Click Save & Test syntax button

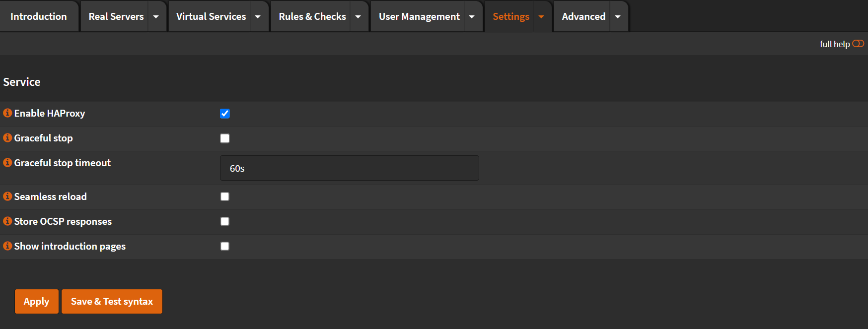coord(112,301)
